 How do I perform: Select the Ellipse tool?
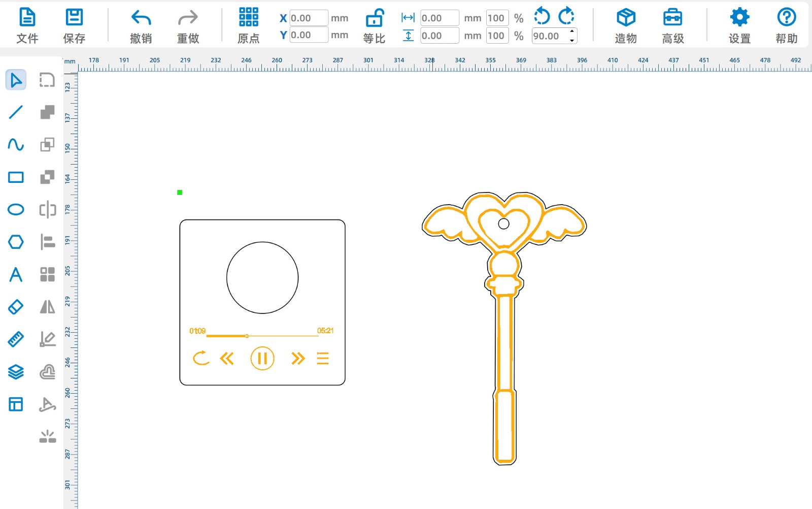click(16, 209)
